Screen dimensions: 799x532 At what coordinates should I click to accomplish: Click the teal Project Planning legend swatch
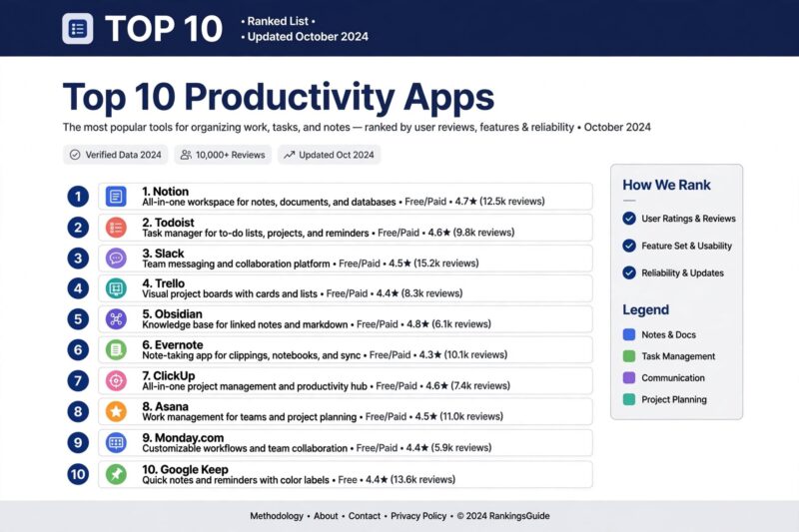[x=629, y=399]
